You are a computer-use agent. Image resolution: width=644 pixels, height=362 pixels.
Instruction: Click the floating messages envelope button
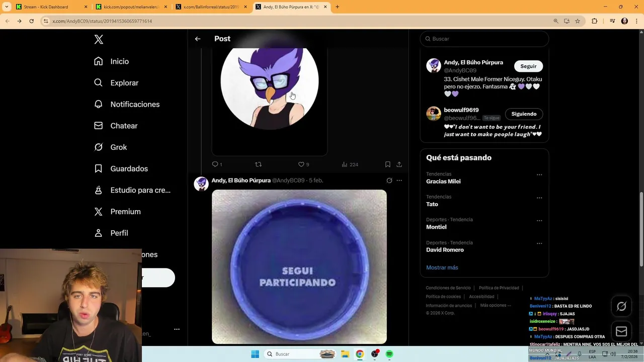tap(621, 331)
